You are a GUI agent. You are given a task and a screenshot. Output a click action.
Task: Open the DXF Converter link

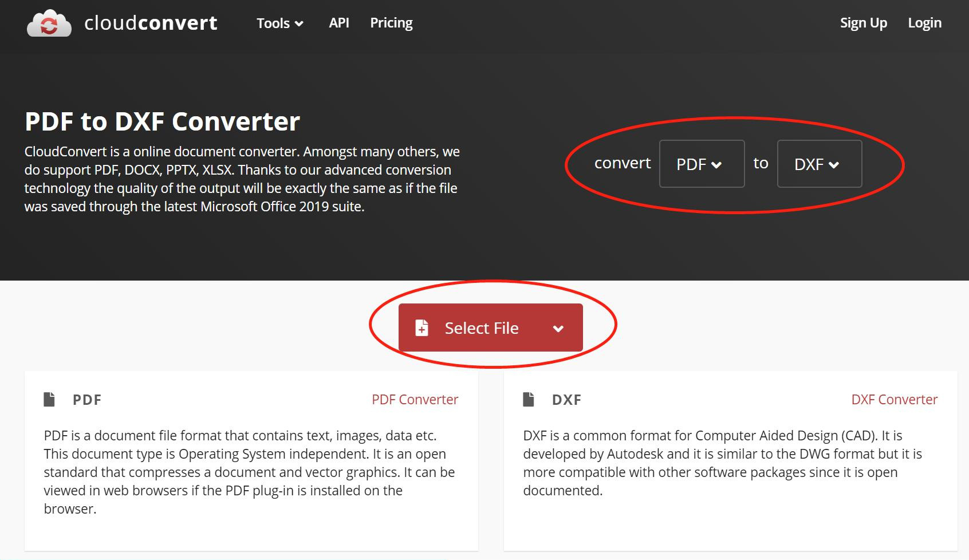tap(894, 400)
